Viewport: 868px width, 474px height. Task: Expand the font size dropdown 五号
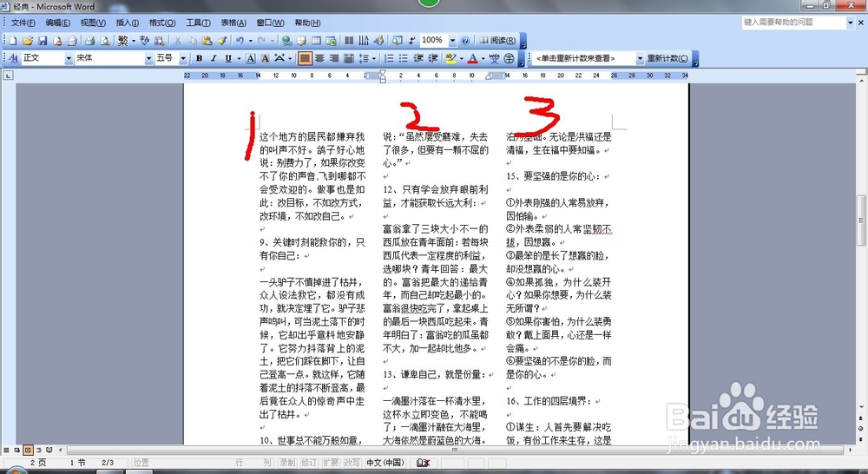[x=183, y=58]
